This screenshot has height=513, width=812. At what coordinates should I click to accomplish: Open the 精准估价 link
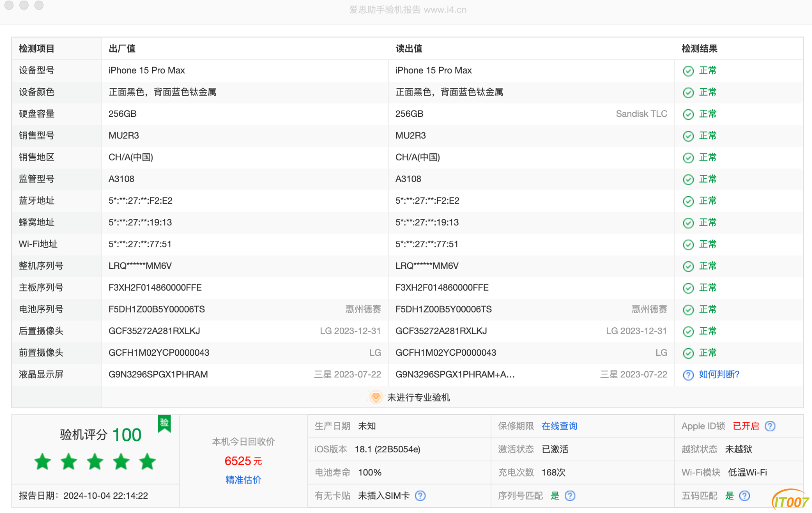[243, 480]
